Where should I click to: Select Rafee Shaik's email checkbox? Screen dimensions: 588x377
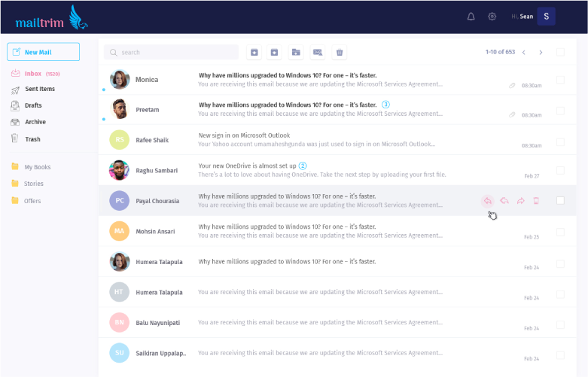point(560,142)
